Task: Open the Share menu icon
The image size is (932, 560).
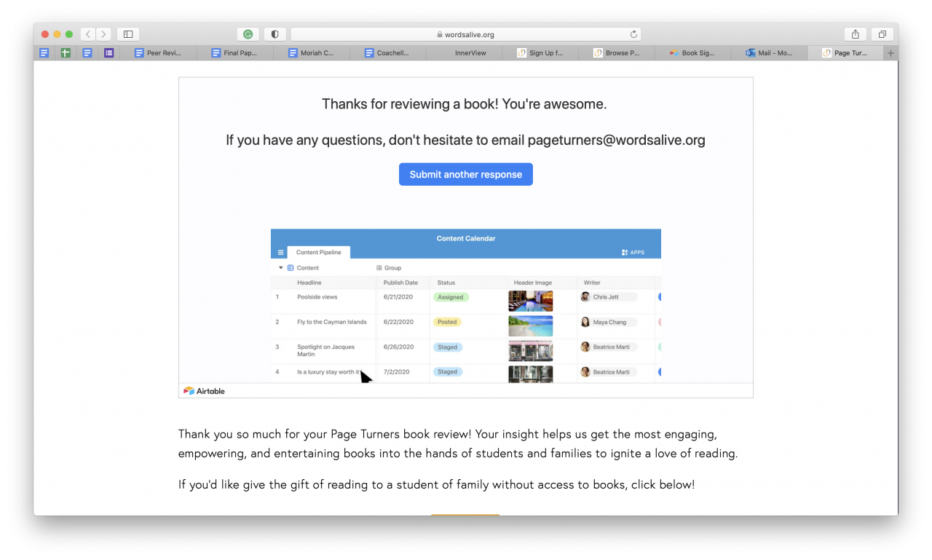Action: click(x=856, y=34)
